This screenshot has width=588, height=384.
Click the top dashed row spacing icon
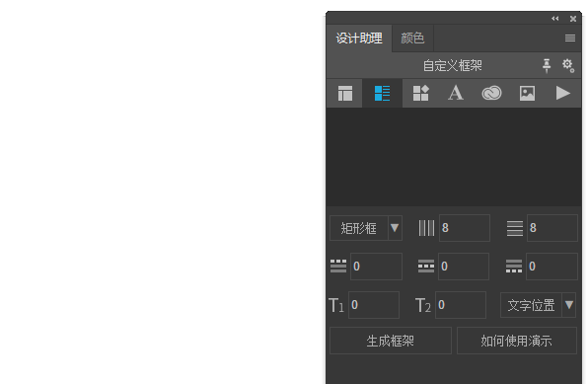click(338, 267)
